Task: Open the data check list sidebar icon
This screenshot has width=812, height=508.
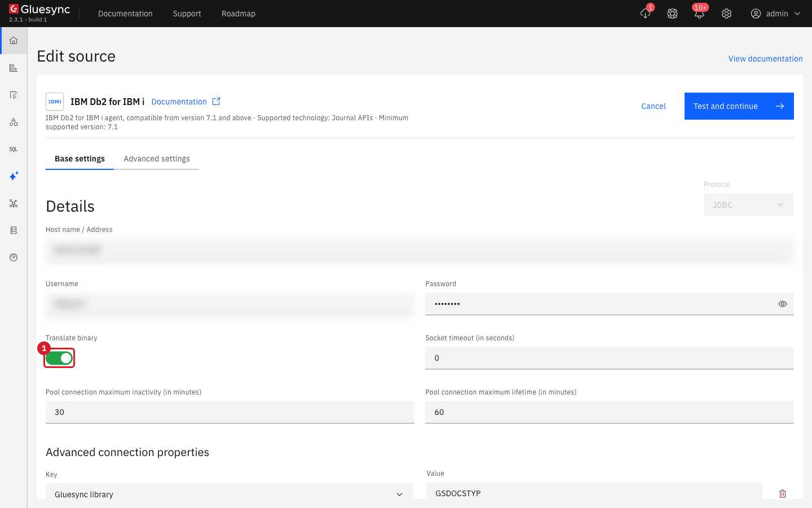Action: 14,230
